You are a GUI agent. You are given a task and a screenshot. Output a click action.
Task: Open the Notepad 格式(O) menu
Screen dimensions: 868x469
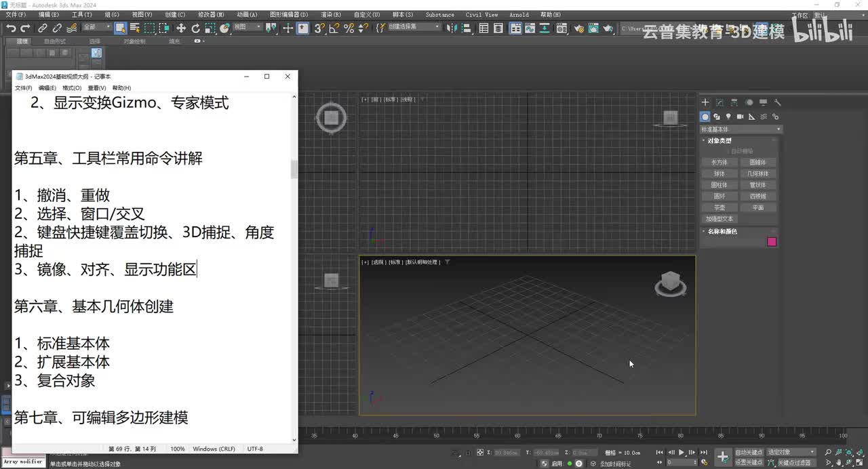click(x=72, y=88)
